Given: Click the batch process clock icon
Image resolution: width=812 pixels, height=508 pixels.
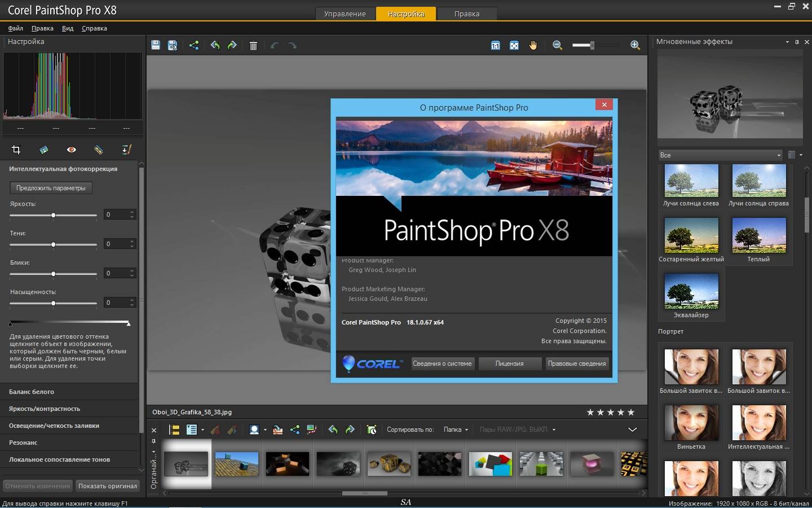Looking at the screenshot, I should coord(371,430).
